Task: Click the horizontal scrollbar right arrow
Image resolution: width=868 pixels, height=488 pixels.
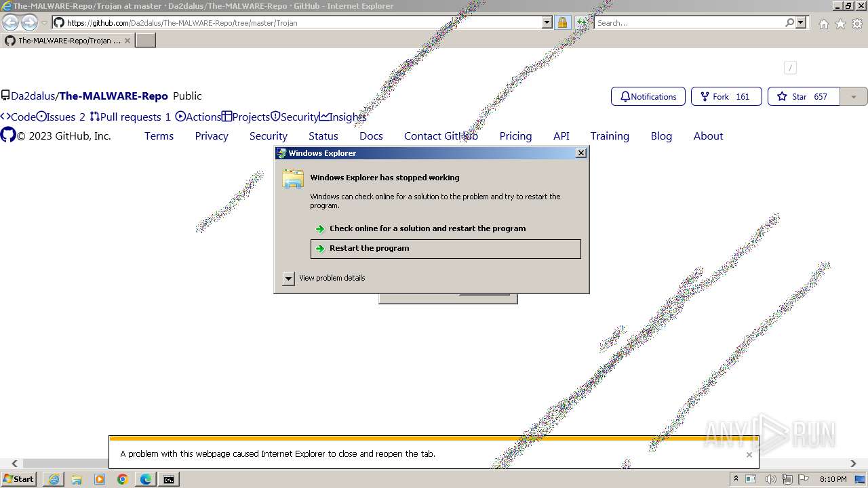Action: point(853,464)
